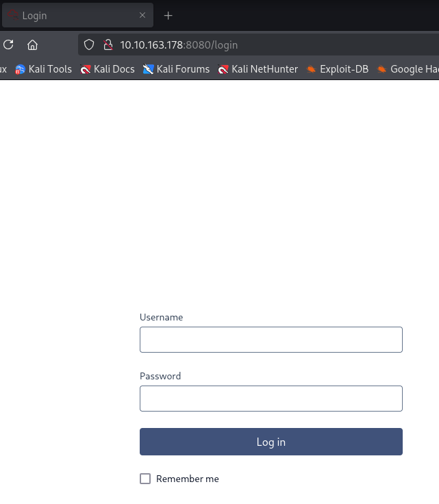Viewport: 439px width, 504px height.
Task: Focus the Password input field
Action: point(271,399)
